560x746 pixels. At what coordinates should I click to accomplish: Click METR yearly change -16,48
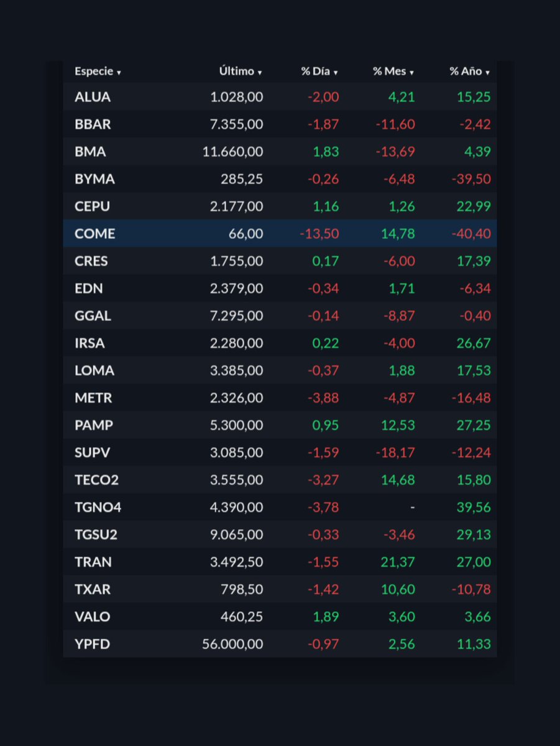click(471, 398)
